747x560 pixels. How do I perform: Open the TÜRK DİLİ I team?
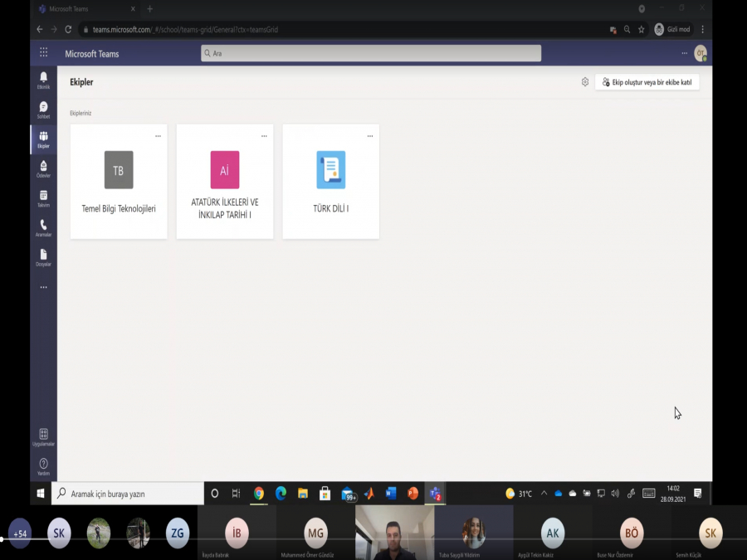point(331,182)
